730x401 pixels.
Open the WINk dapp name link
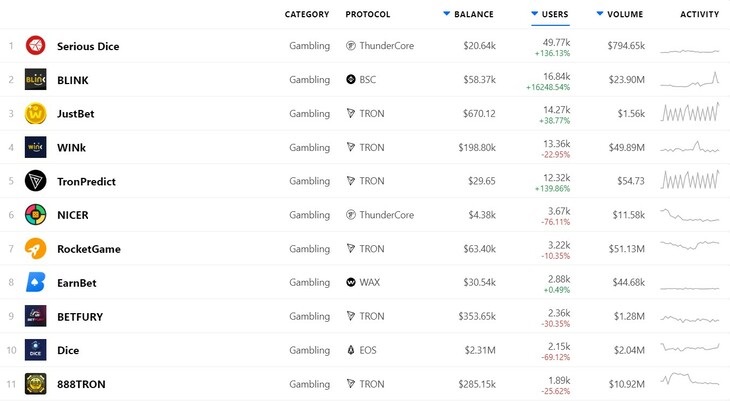(71, 148)
